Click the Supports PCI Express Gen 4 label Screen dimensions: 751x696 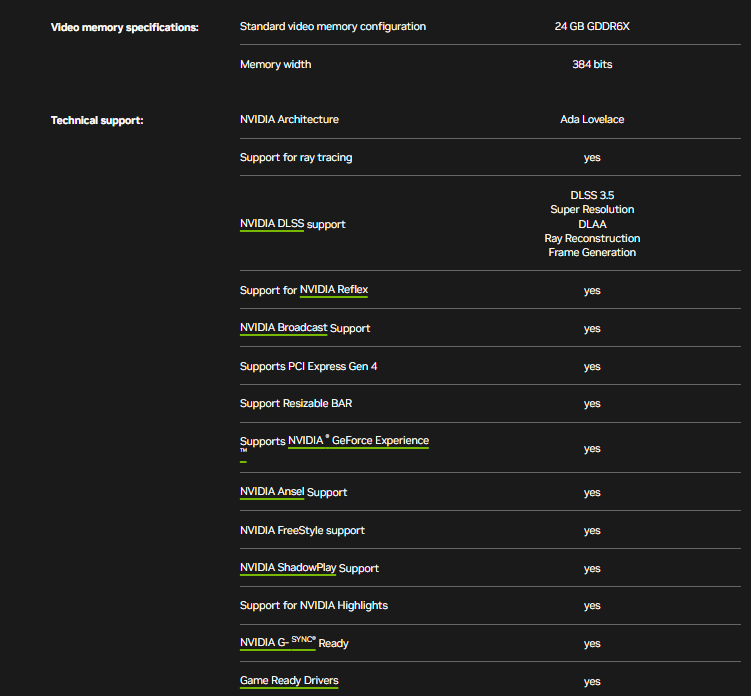coord(309,366)
